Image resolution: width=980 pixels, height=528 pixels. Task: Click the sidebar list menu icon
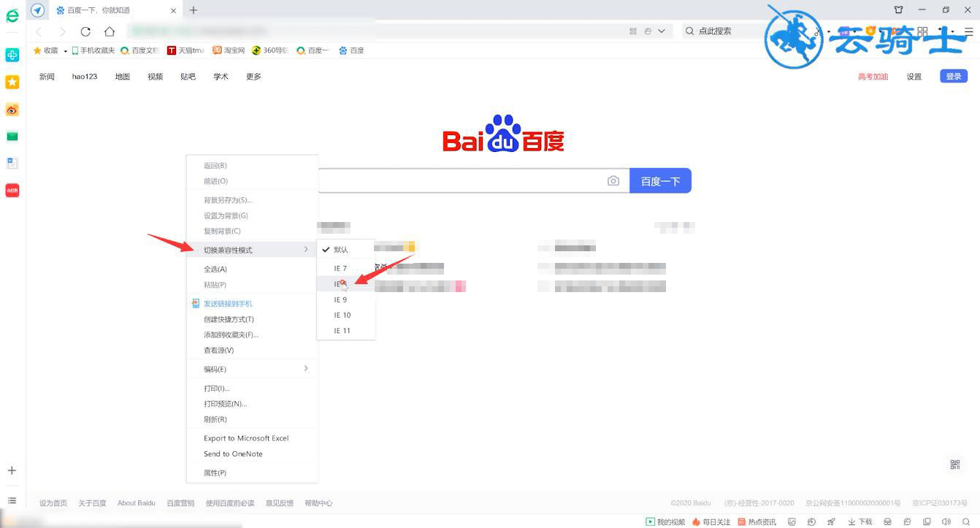click(12, 500)
